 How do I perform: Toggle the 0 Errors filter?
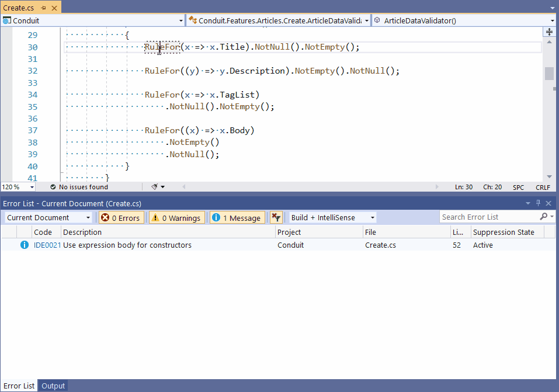120,217
